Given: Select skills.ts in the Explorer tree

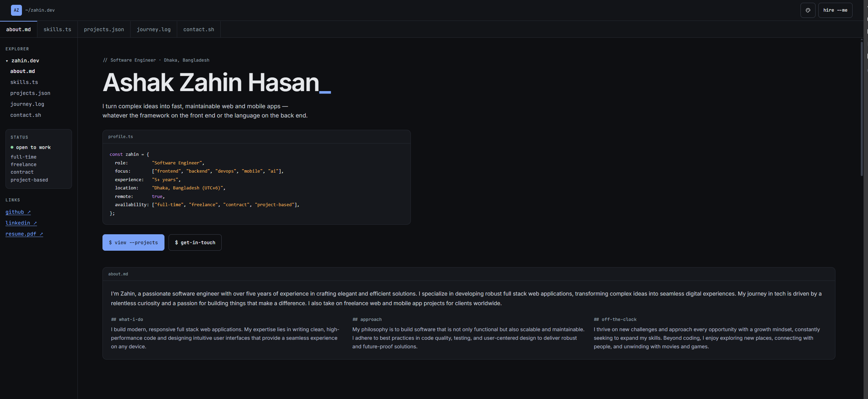Looking at the screenshot, I should pyautogui.click(x=24, y=82).
